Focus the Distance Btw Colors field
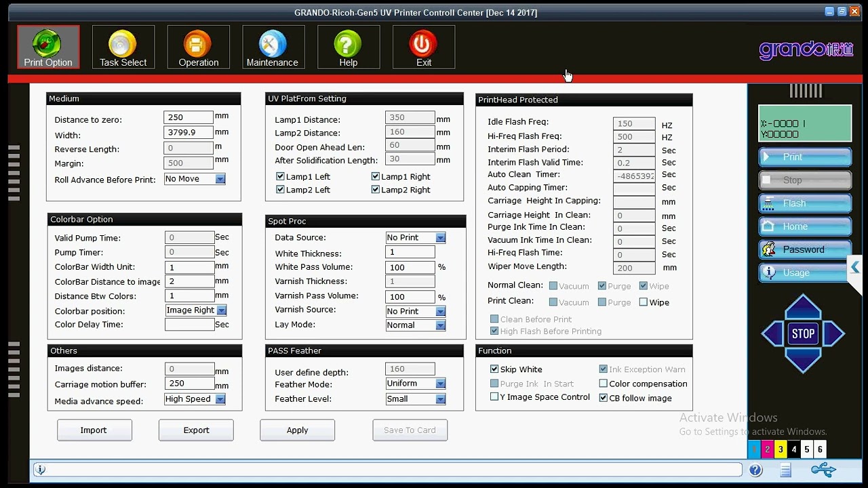 coord(190,296)
